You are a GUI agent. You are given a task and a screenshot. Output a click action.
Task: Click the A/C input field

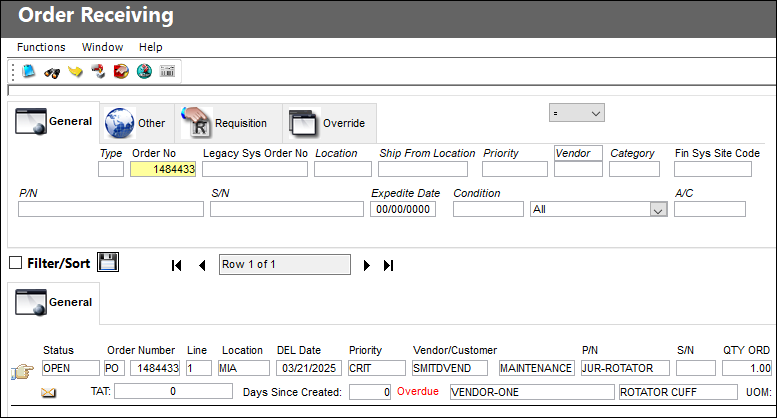tap(710, 209)
